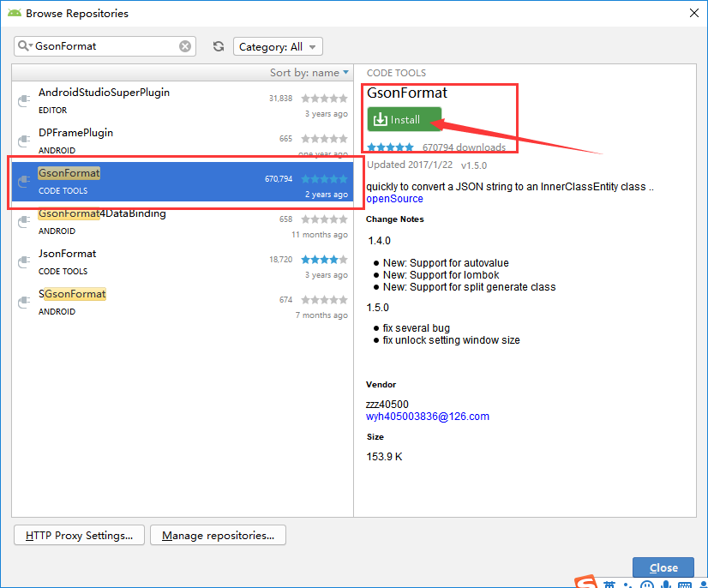Click the 153.9 K size value
Viewport: 708px width, 588px height.
(x=384, y=457)
